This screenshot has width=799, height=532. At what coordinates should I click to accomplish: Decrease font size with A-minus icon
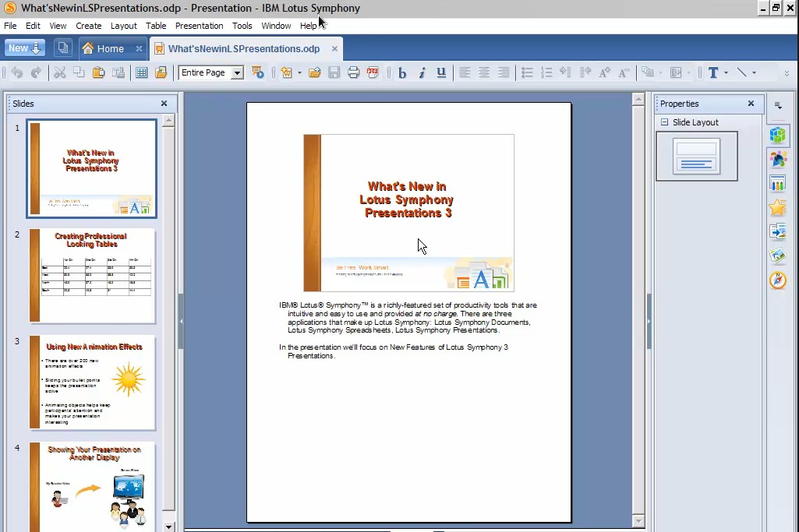point(624,72)
